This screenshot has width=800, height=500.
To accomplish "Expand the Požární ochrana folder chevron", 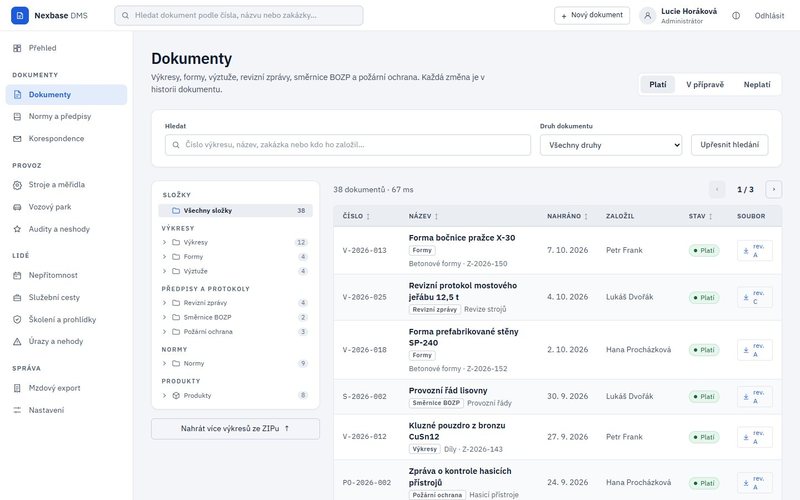I will [164, 332].
